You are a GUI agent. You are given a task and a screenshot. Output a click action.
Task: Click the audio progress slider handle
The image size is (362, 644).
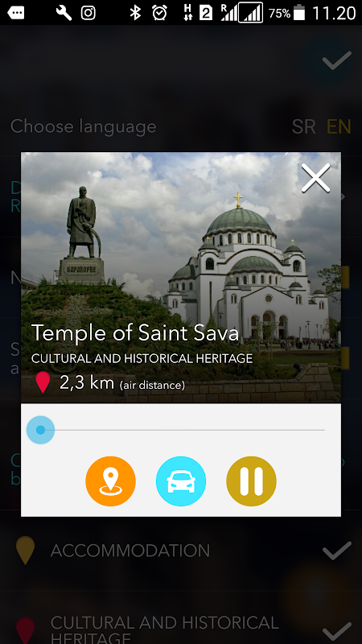click(x=40, y=430)
